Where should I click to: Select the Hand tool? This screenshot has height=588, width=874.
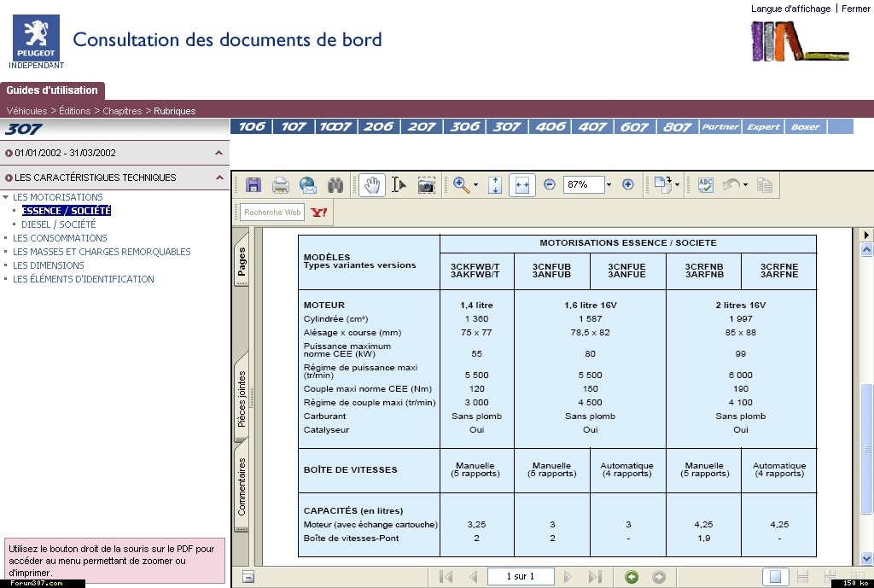point(372,185)
